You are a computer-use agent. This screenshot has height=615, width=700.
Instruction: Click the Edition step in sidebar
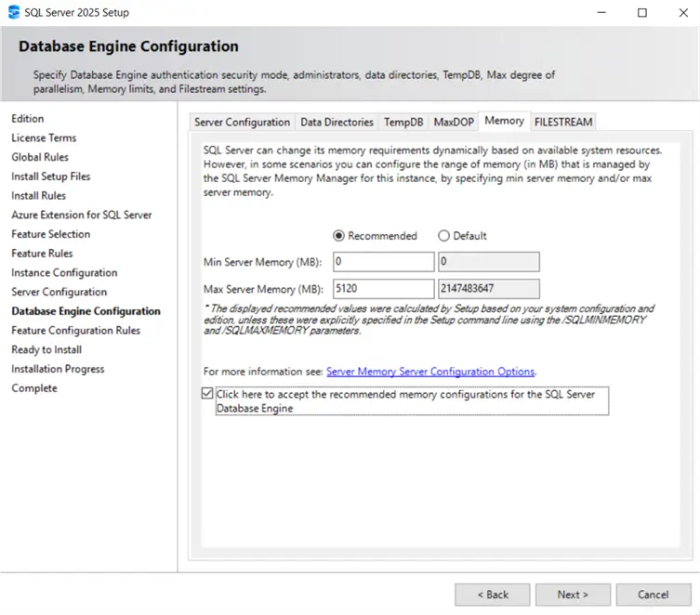point(28,119)
